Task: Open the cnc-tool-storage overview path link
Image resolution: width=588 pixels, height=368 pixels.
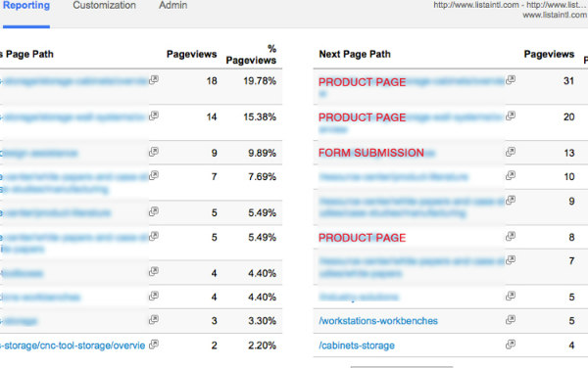Action: tap(73, 345)
